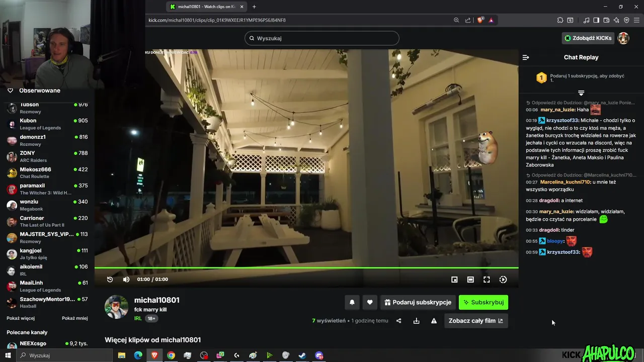644x362 pixels.
Task: Open Zobacz cały film link
Action: [476, 321]
